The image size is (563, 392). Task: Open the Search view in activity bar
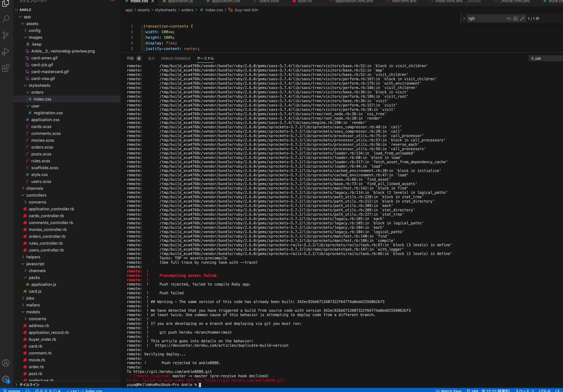[6, 19]
